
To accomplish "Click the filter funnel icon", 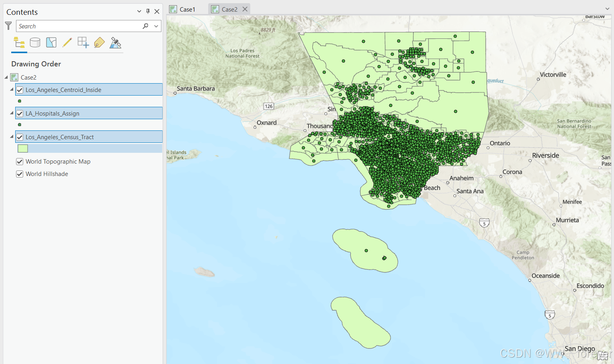I will (8, 26).
